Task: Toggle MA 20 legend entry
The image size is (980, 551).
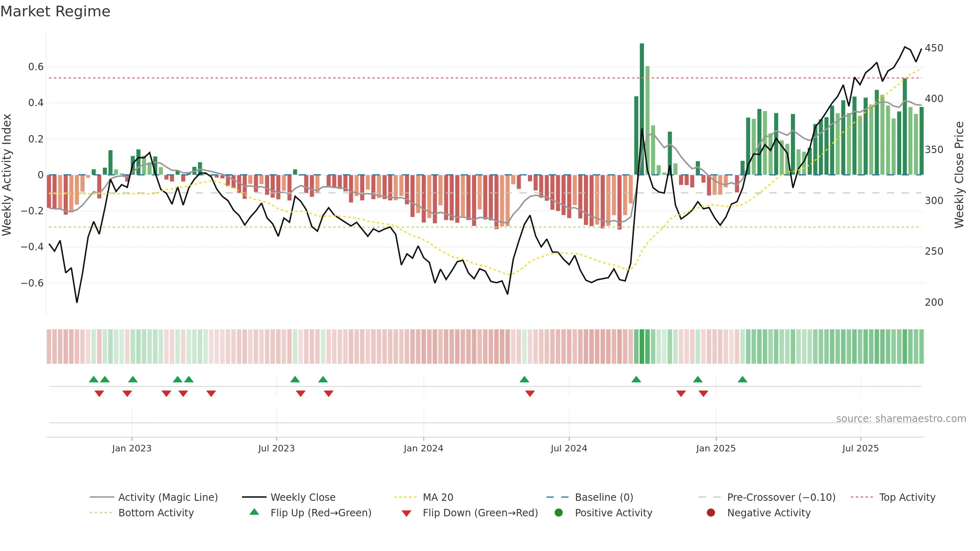Action: [424, 497]
